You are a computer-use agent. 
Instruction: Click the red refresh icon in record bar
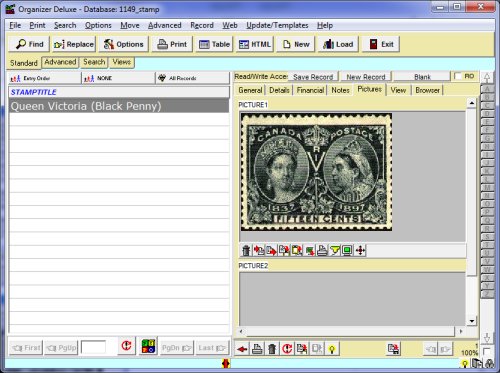tap(287, 349)
